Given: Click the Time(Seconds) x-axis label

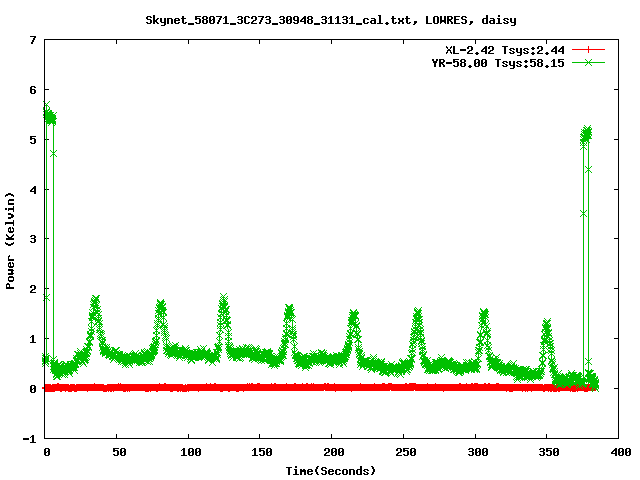Looking at the screenshot, I should 330,471.
